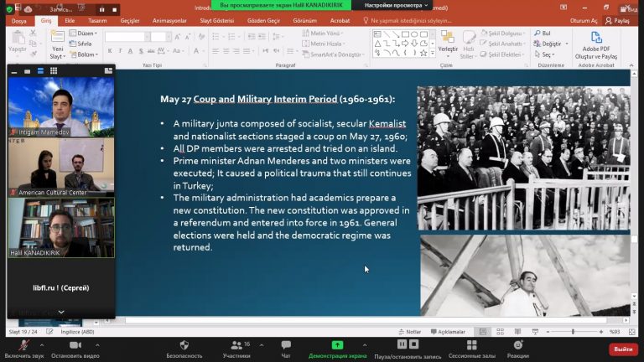Open the Участники participants panel

tap(236, 345)
